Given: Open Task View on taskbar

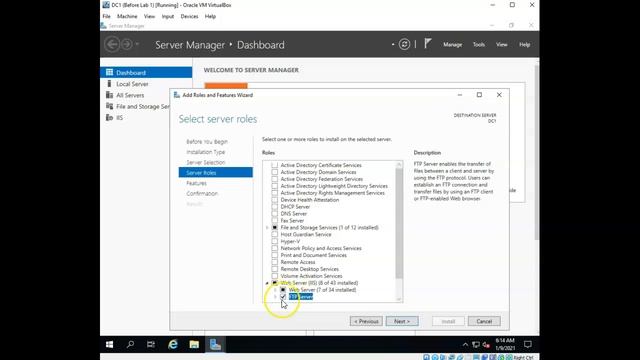Looking at the screenshot, I should pyautogui.click(x=151, y=344).
